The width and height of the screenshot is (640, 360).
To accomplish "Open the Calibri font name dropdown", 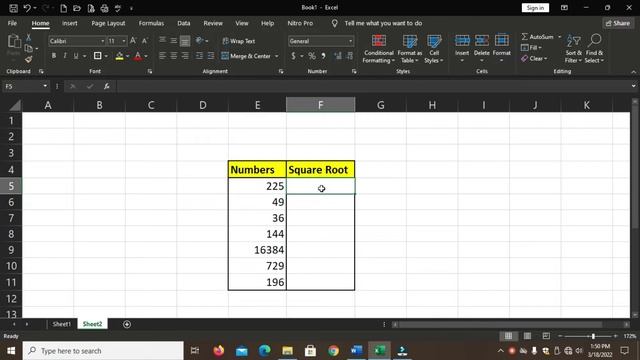I will click(x=102, y=41).
